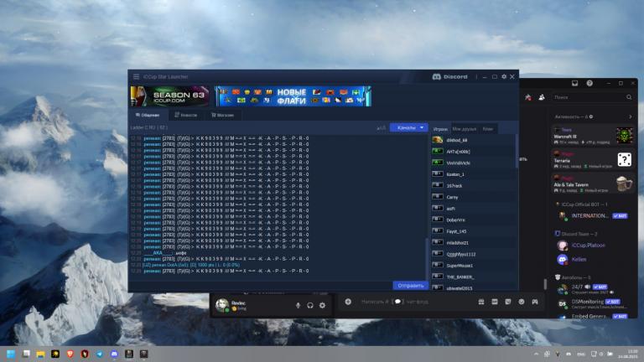Expand the Активность section arrow in Discord

pyautogui.click(x=630, y=117)
